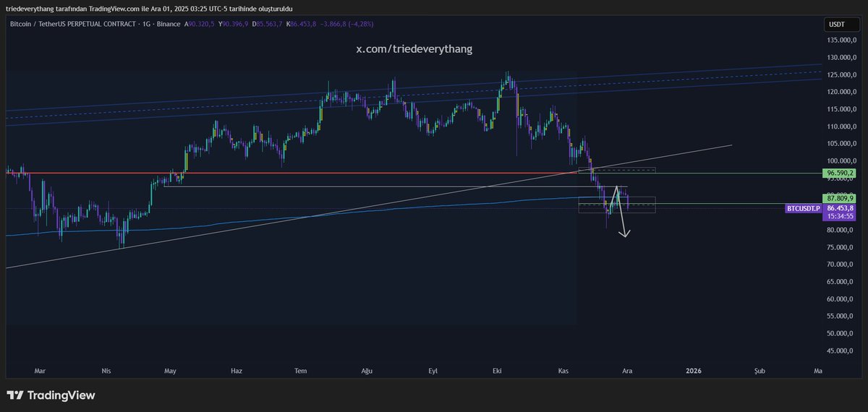
Task: Click the high value Y90.396,9
Action: (234, 25)
